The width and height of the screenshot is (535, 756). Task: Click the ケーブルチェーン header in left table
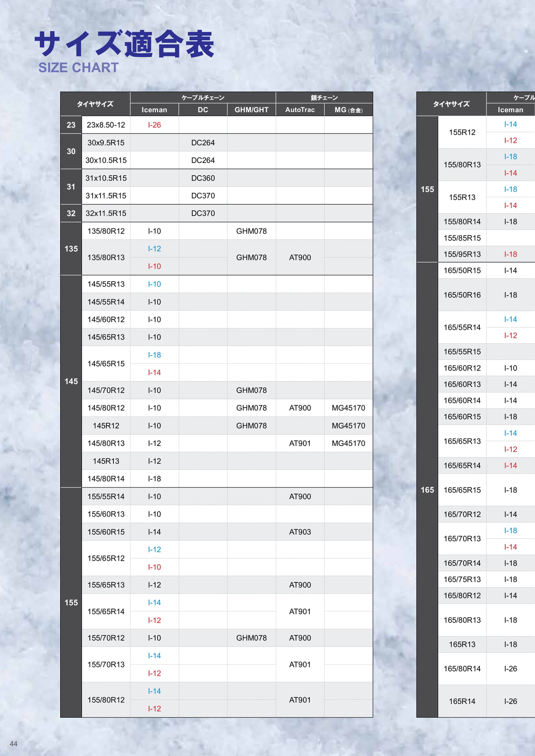tap(203, 98)
